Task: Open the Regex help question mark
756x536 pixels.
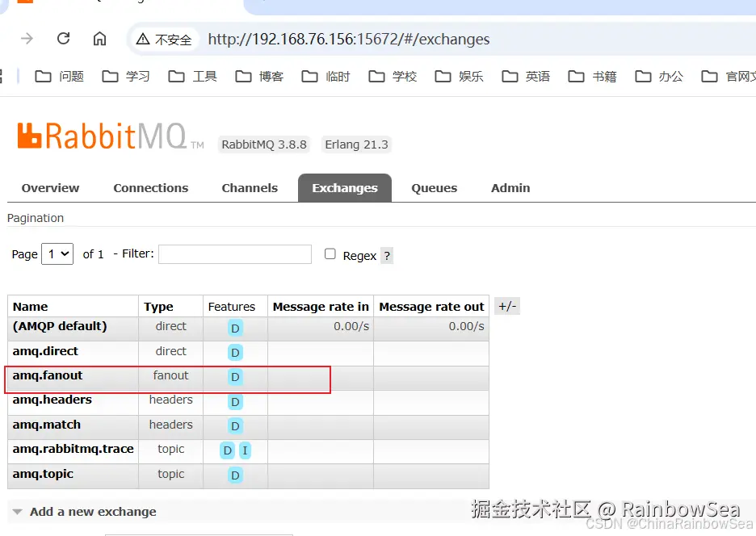Action: coord(387,255)
